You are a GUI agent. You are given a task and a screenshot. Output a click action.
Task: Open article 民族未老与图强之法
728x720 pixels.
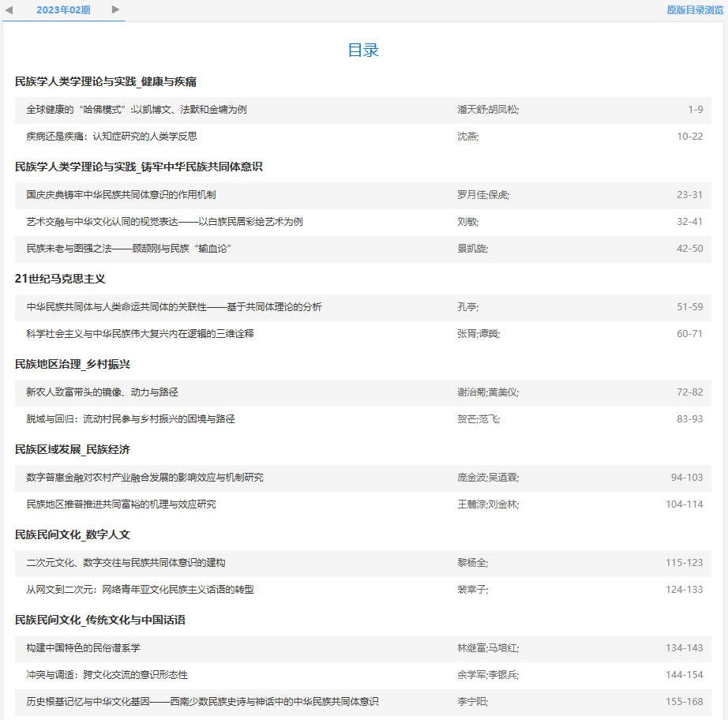(128, 249)
